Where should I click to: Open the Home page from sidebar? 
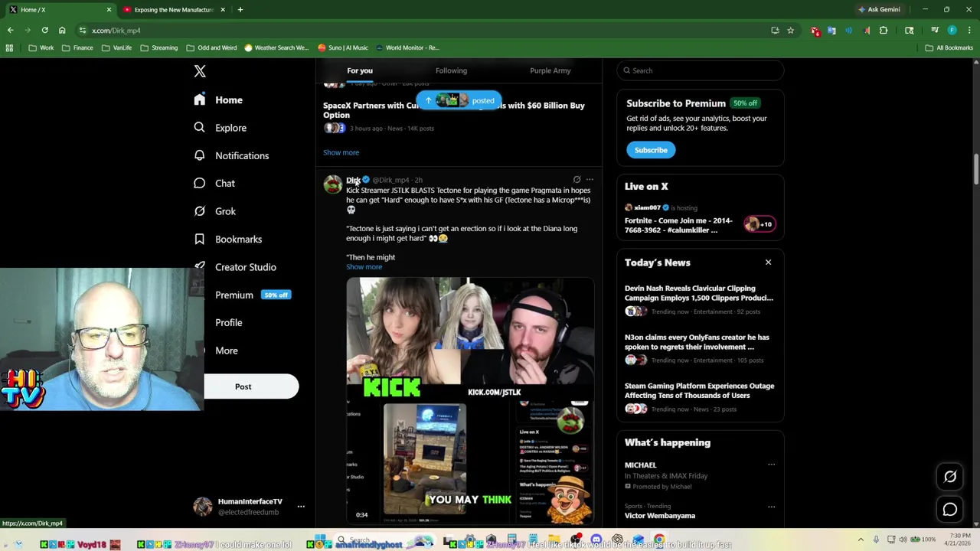[x=219, y=99]
